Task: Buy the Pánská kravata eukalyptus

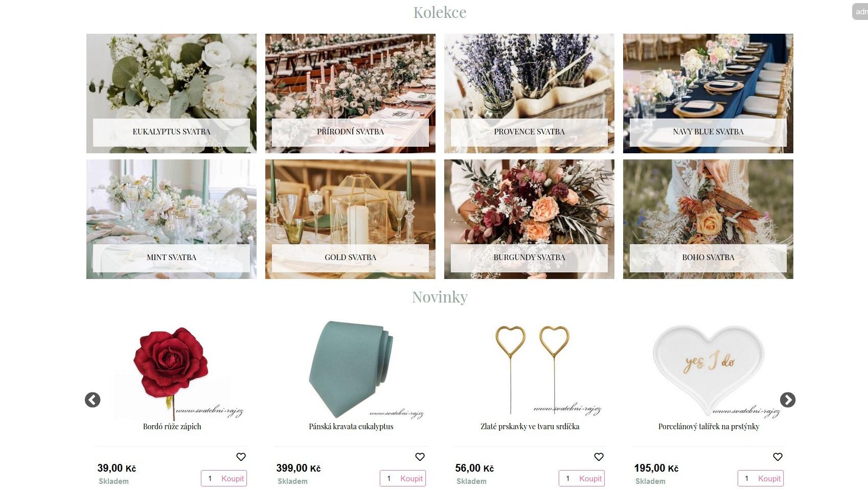Action: coord(412,478)
